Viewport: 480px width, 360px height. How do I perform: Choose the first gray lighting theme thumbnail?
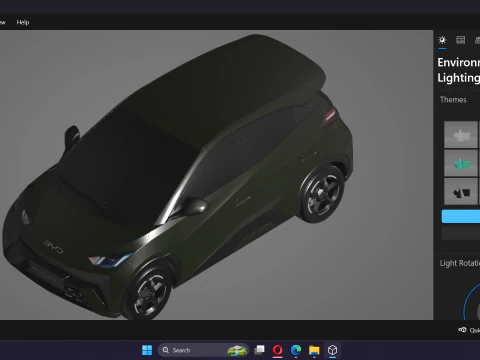pos(461,135)
